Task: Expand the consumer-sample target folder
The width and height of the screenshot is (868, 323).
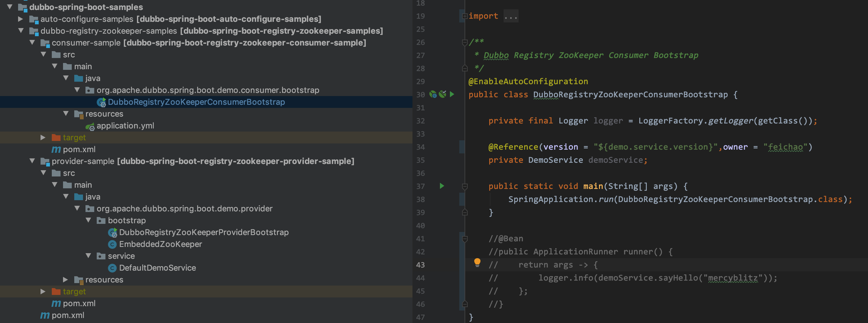Action: pos(43,137)
